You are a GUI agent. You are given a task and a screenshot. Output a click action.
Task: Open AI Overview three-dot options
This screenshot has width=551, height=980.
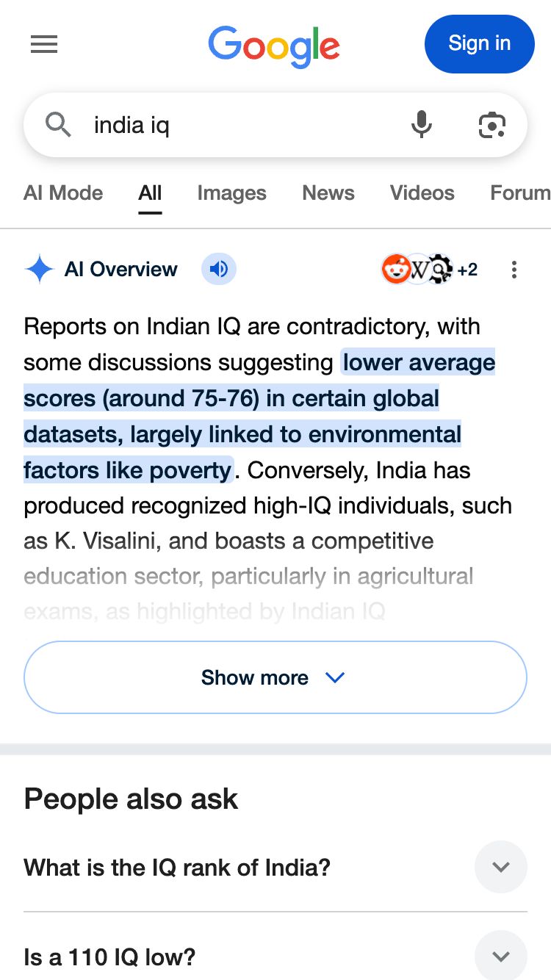pyautogui.click(x=514, y=270)
